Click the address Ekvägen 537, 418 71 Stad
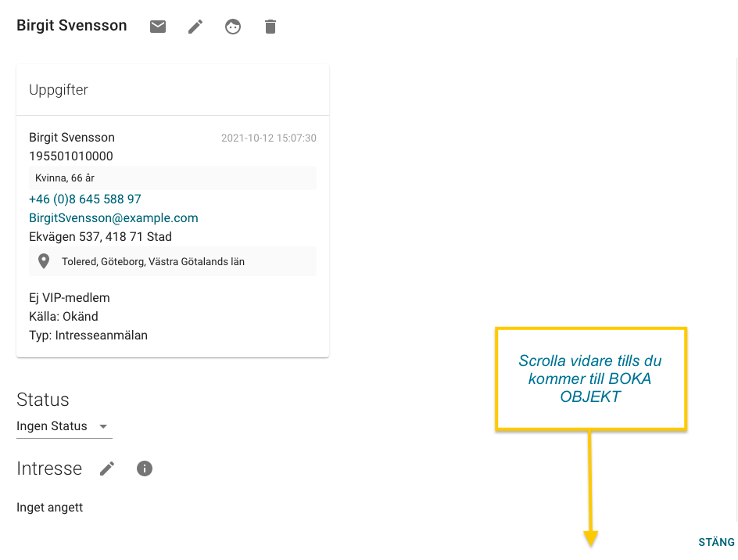This screenshot has height=560, width=738. [100, 237]
